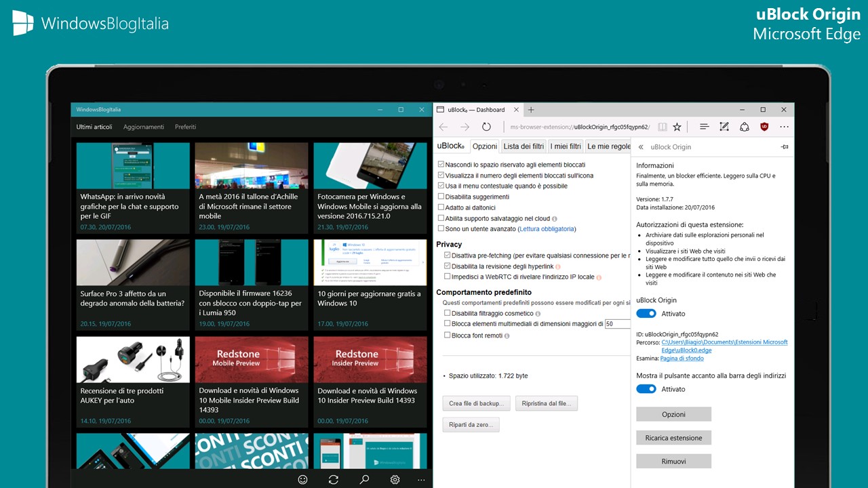The height and width of the screenshot is (488, 868).
Task: Click info icon next to Blocca font remoti
Action: pyautogui.click(x=507, y=335)
